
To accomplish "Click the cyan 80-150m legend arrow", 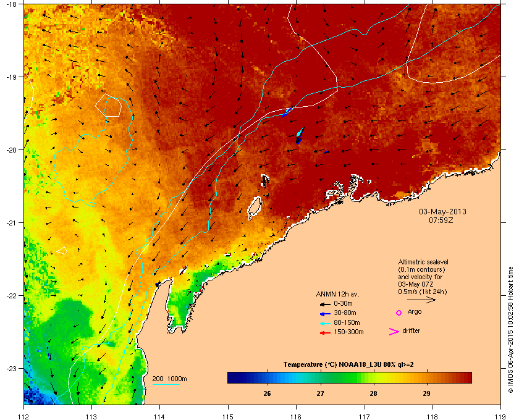I will pyautogui.click(x=325, y=324).
